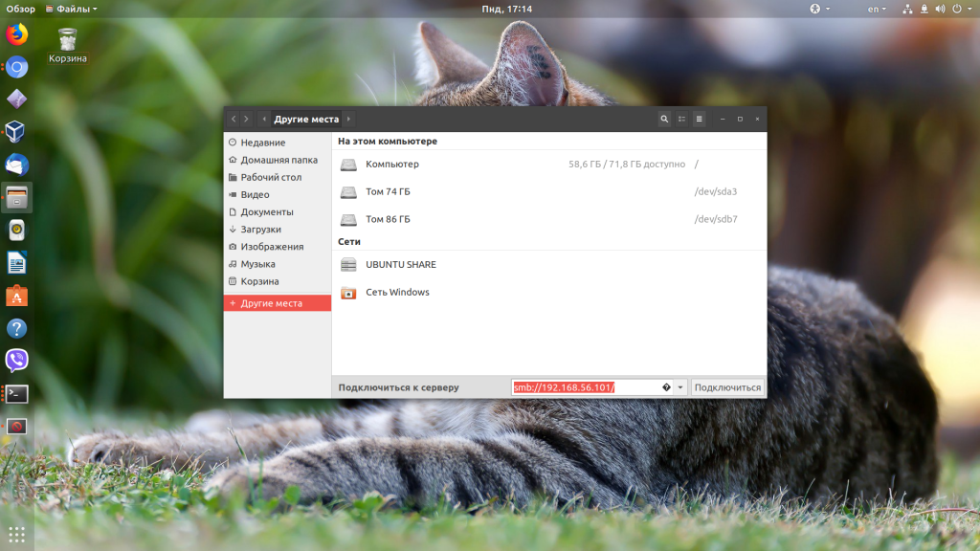Click the help icon inside server address field
Screen dimensions: 980x551
pos(665,387)
